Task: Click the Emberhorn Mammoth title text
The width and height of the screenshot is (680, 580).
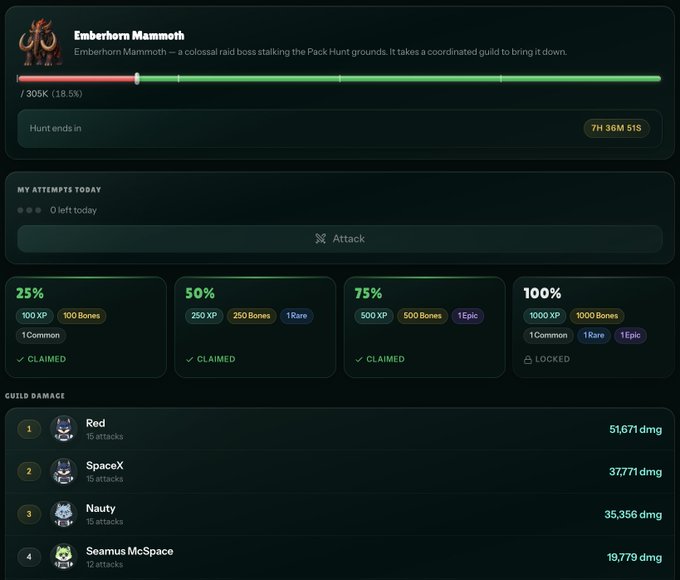Action: (x=129, y=36)
